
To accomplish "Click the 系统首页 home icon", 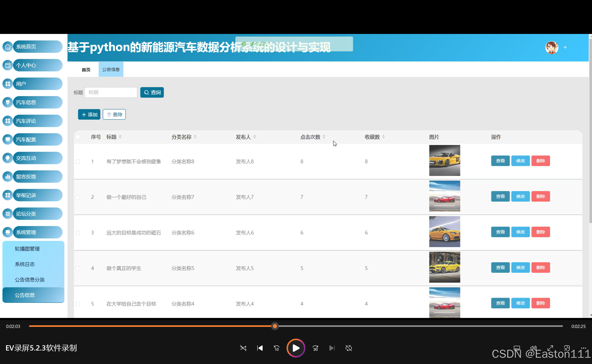I will coord(8,47).
